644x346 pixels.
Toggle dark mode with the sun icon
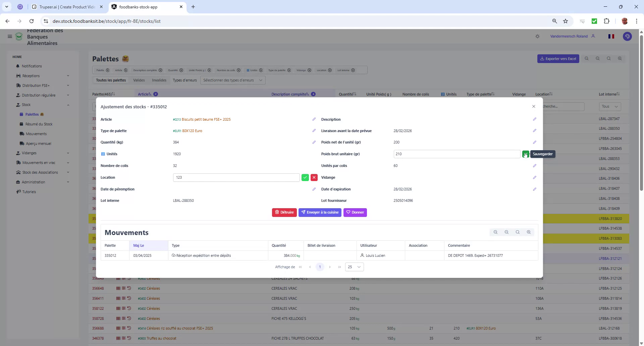click(x=537, y=36)
